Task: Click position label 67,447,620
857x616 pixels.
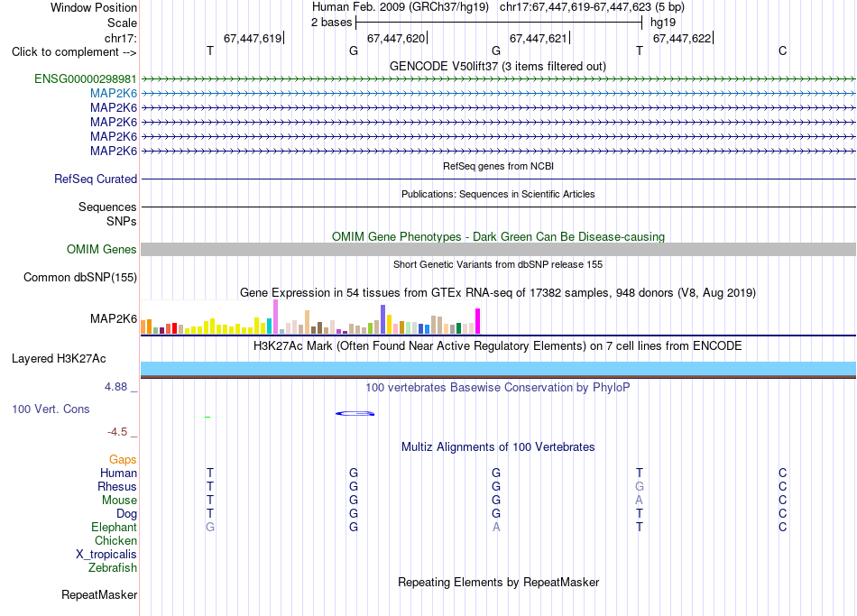Action: point(396,38)
